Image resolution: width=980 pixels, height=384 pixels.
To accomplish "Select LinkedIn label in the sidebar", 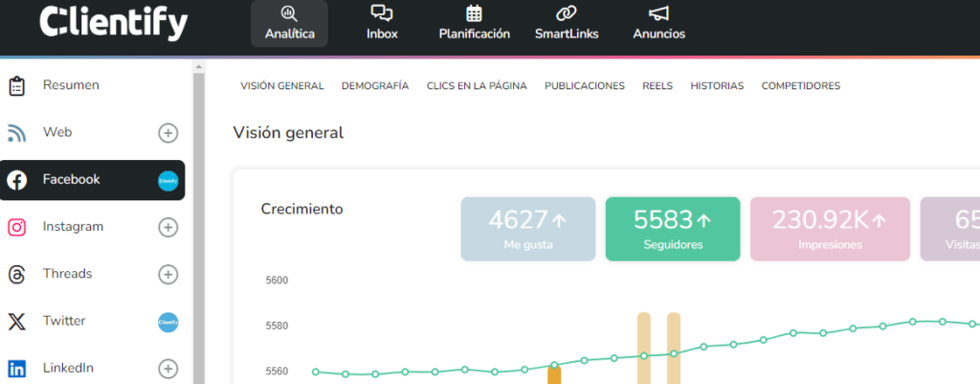I will click(68, 367).
